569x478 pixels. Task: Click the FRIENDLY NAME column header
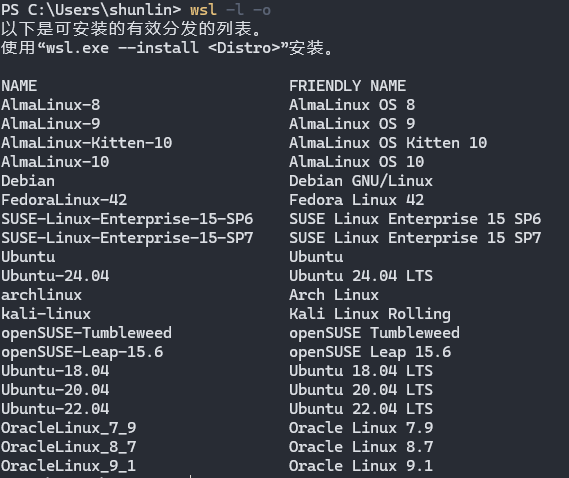[347, 86]
